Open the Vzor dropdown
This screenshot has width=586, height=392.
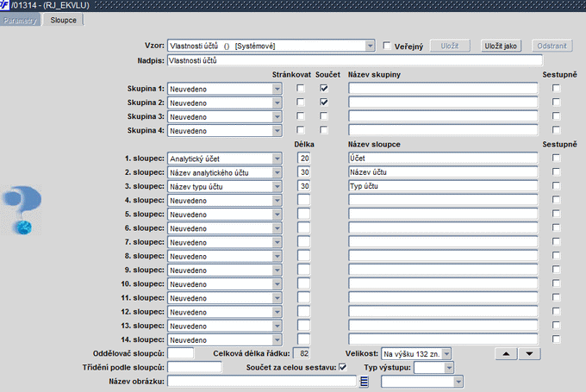click(x=370, y=46)
